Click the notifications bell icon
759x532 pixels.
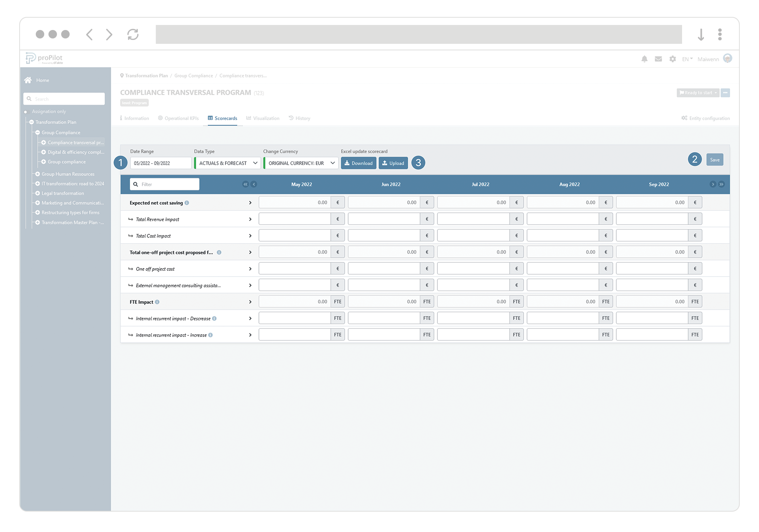(x=644, y=59)
